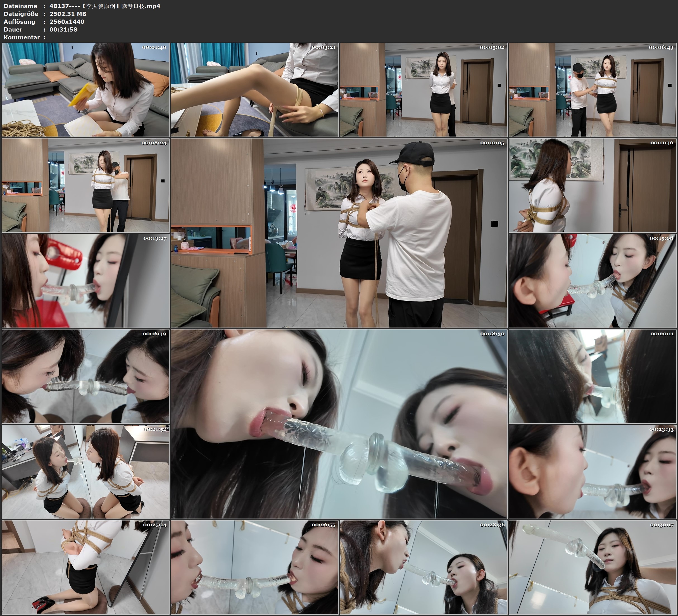Click the Dateiname filename text
The height and width of the screenshot is (616, 678).
(x=104, y=6)
